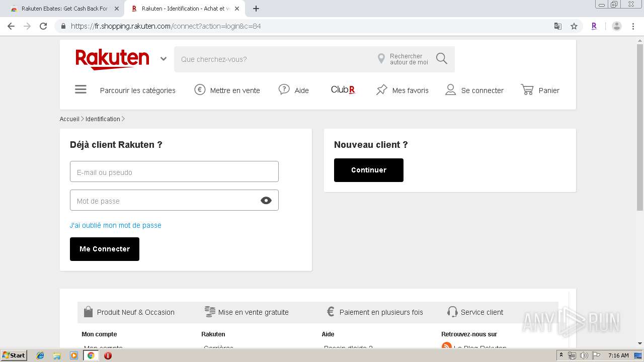The height and width of the screenshot is (362, 644).
Task: Open a new browser tab
Action: [256, 9]
